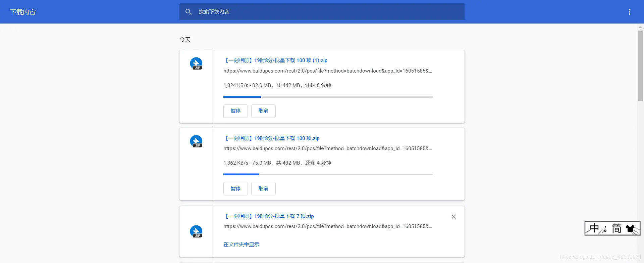The width and height of the screenshot is (644, 263).
Task: Pause the 100 项 (1).zip download
Action: tap(235, 111)
